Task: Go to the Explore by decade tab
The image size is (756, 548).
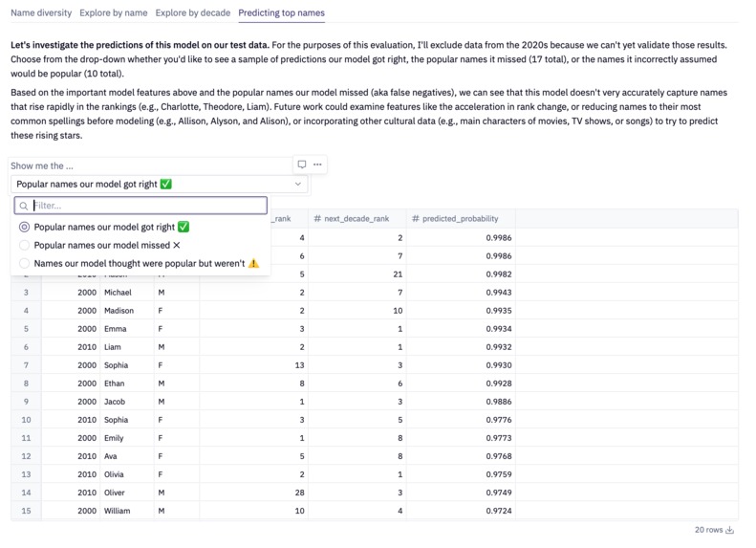Action: [x=193, y=13]
